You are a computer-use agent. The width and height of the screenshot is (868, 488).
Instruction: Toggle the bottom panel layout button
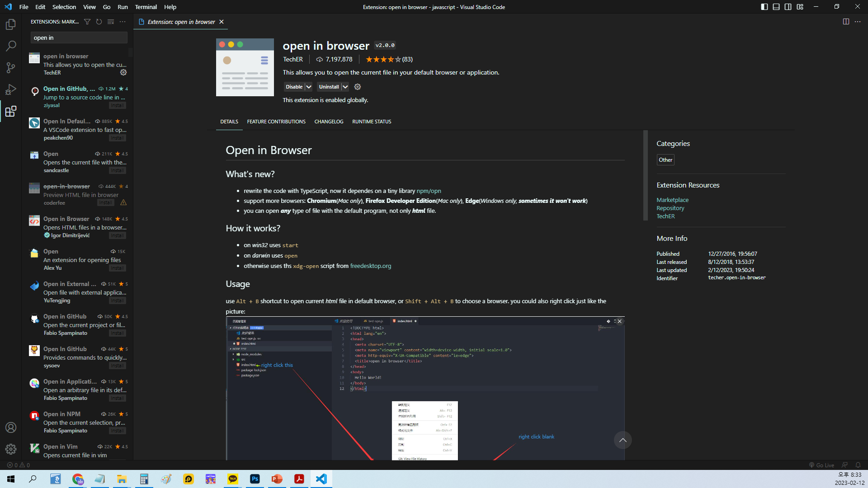tap(776, 7)
